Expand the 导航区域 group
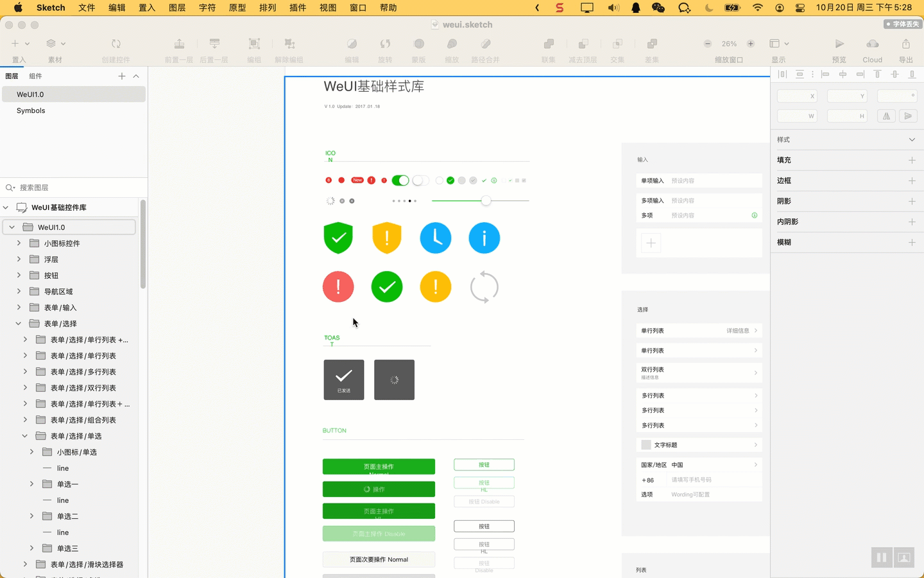This screenshot has width=924, height=578. 19,292
